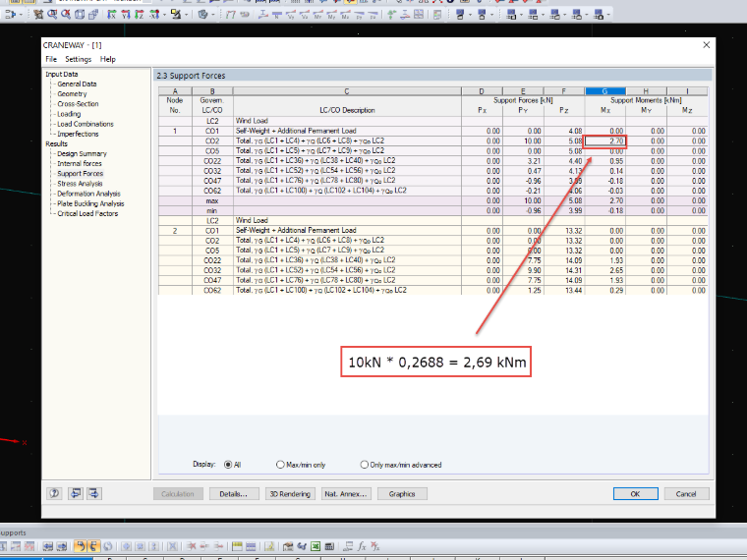Click the red X delete row icon in the table toolbar
This screenshot has height=560, width=747.
tap(192, 546)
